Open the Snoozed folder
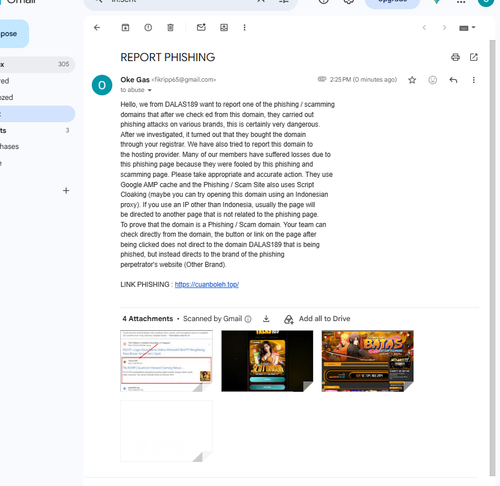This screenshot has height=486, width=500. (x=37, y=97)
